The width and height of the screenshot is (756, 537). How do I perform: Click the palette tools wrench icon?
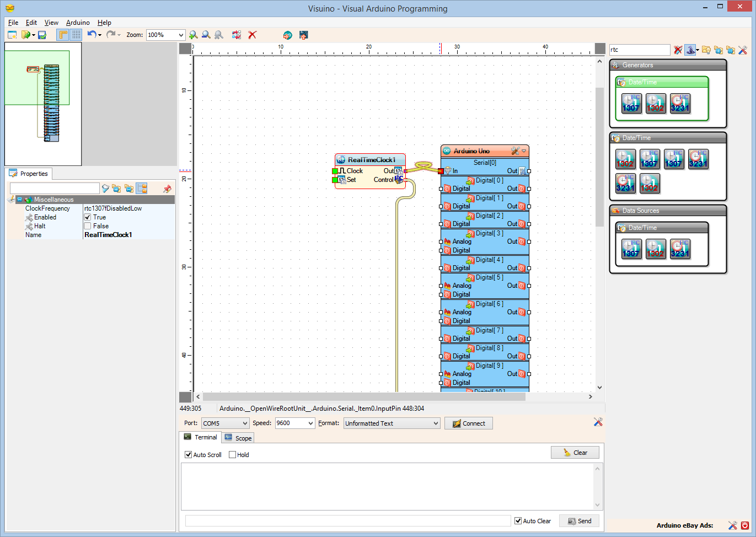(743, 50)
